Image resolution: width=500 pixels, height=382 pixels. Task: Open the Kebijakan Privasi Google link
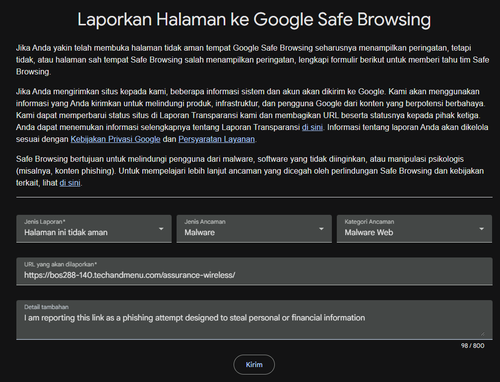(115, 139)
